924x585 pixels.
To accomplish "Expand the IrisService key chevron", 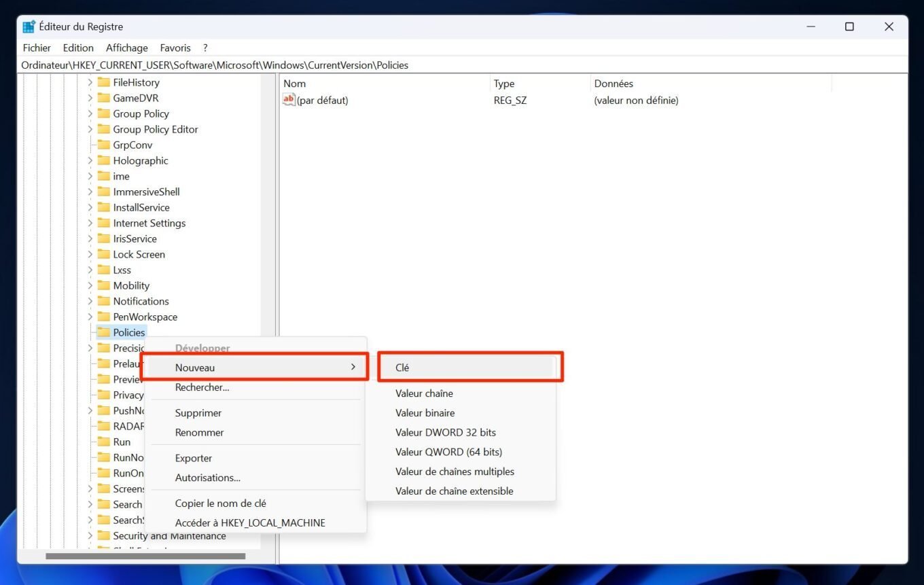I will (x=90, y=238).
